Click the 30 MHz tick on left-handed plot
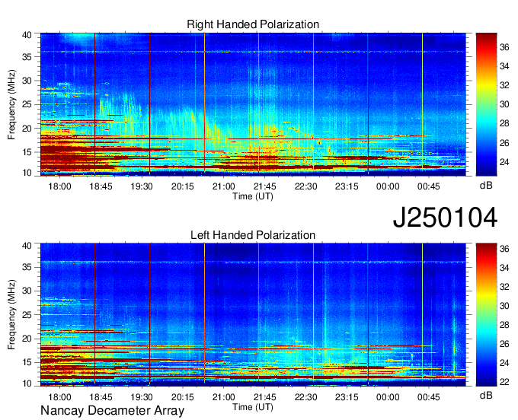The height and width of the screenshot is (420, 518). (x=27, y=291)
